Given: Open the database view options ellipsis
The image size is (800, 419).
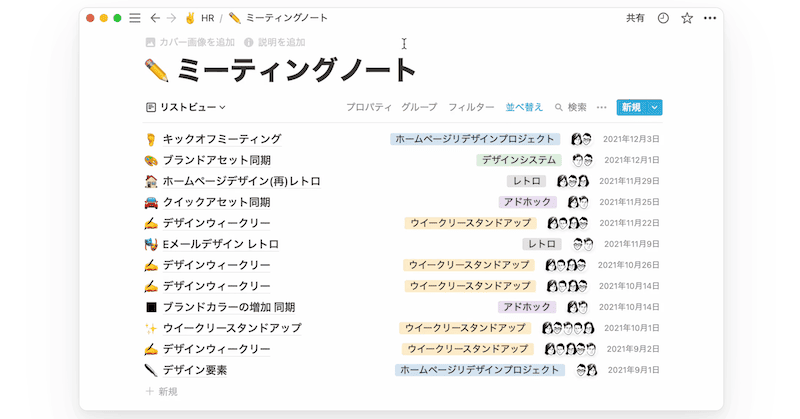Looking at the screenshot, I should point(601,107).
